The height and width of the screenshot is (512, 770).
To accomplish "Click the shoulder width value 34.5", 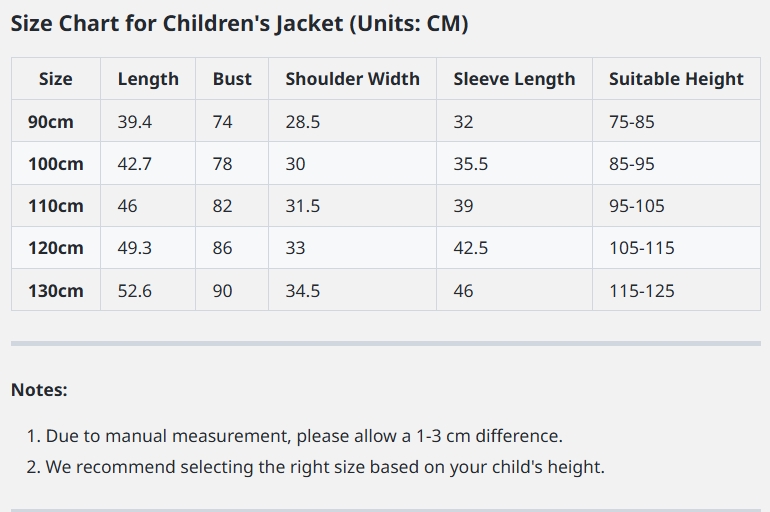I will pos(303,291).
